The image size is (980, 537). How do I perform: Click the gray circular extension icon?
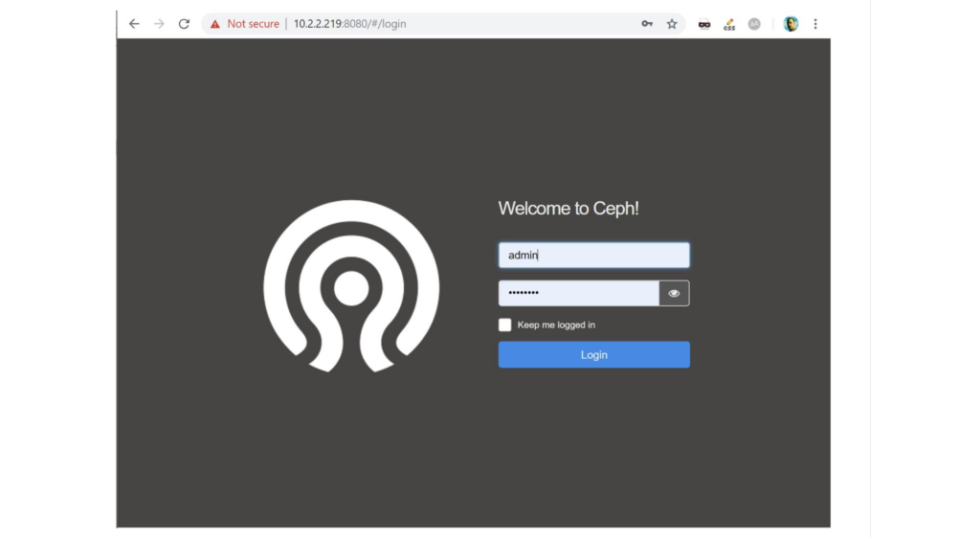[754, 24]
